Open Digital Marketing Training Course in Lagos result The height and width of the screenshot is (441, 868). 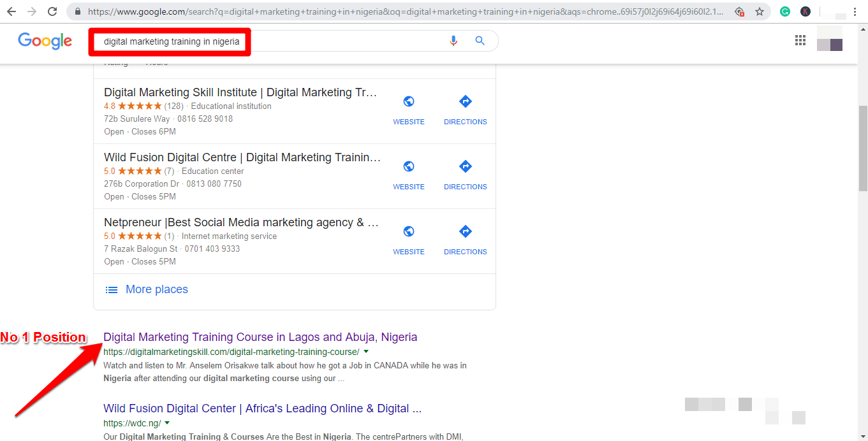[x=260, y=337]
